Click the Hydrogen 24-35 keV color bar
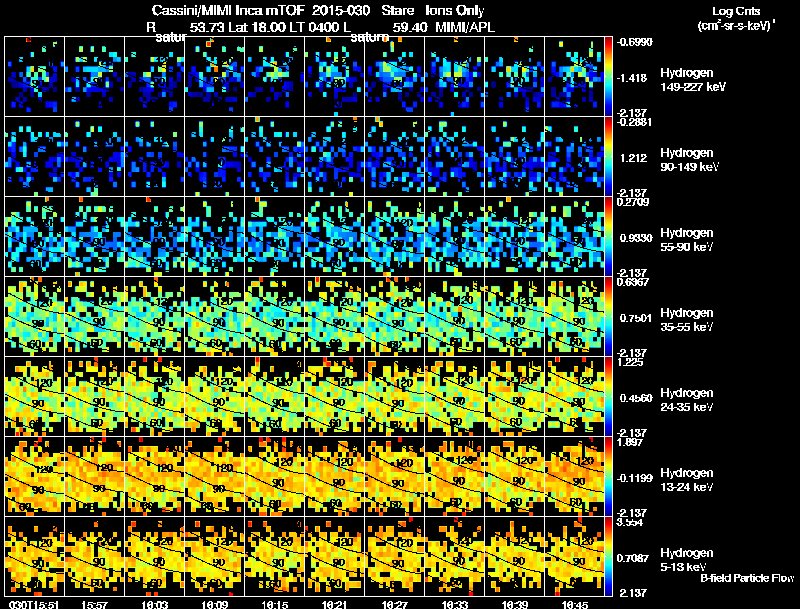Viewport: 800px width, 609px height. tap(609, 397)
